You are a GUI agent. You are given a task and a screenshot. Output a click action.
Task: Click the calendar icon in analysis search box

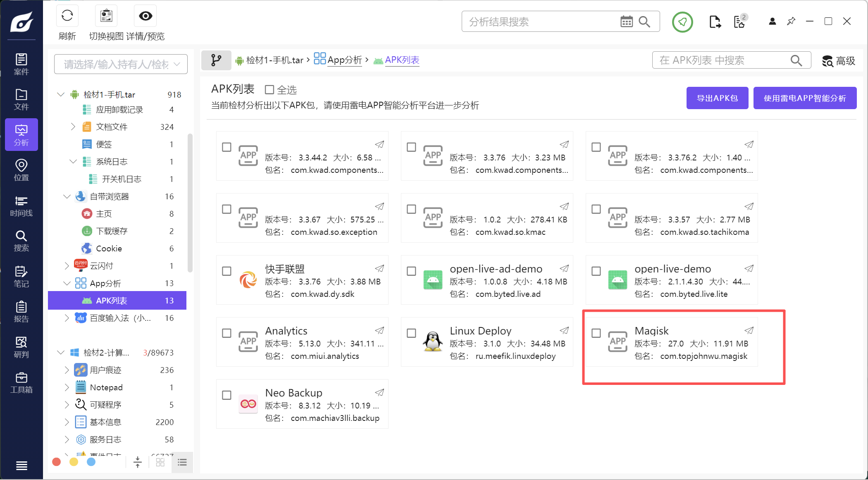(627, 21)
